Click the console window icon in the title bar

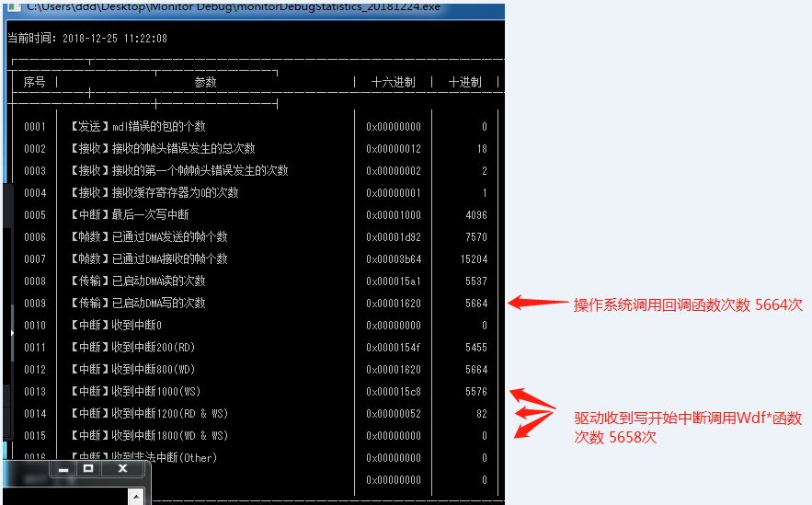[x=13, y=7]
